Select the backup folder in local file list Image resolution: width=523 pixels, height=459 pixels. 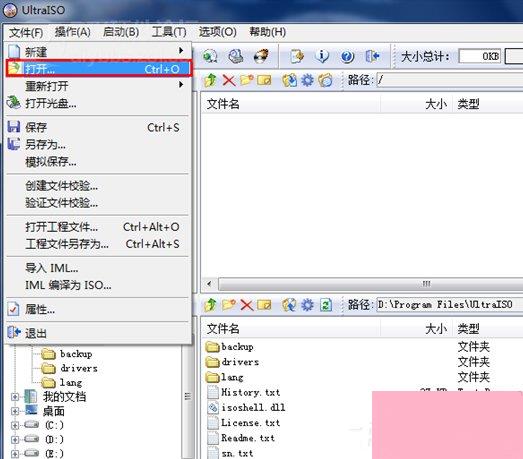coord(229,347)
